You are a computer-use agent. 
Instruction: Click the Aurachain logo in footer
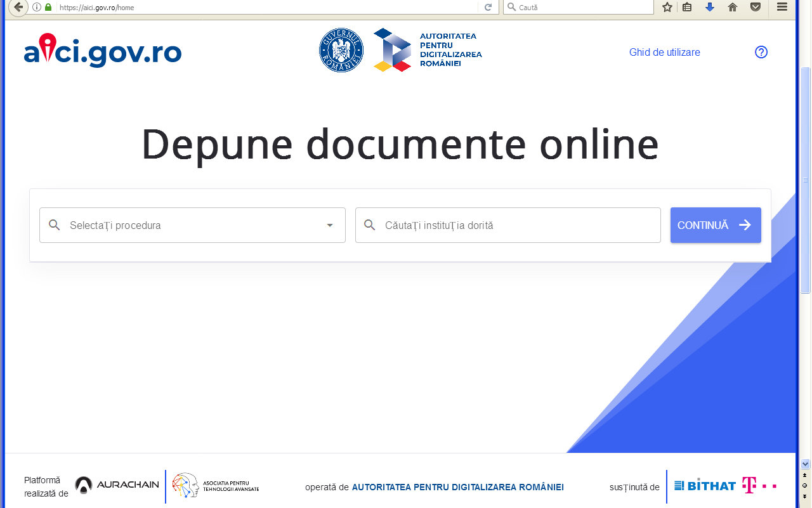(117, 485)
